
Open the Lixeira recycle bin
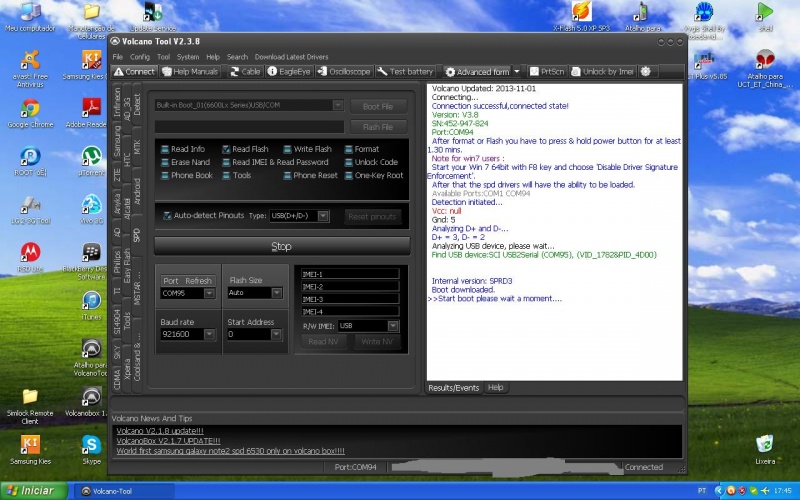[765, 449]
